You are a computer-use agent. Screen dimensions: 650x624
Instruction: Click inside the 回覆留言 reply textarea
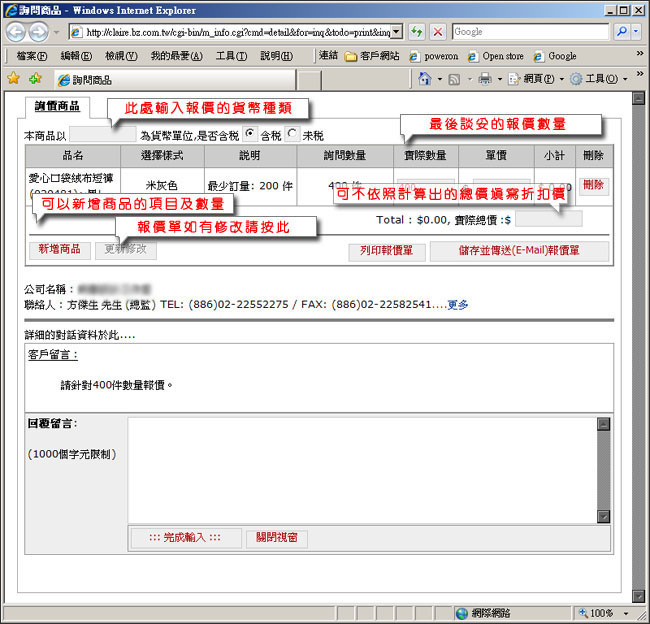pyautogui.click(x=362, y=470)
